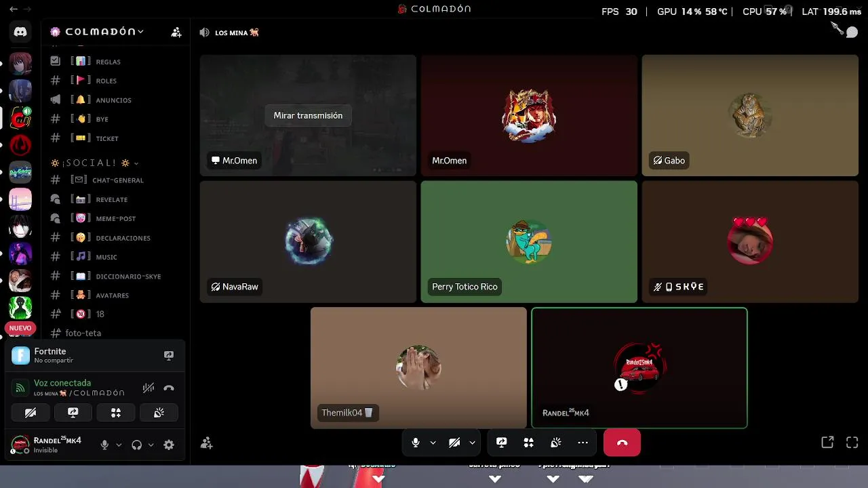Open soundboard from sidebar voice panel
Viewport: 868px width, 488px height.
click(159, 413)
